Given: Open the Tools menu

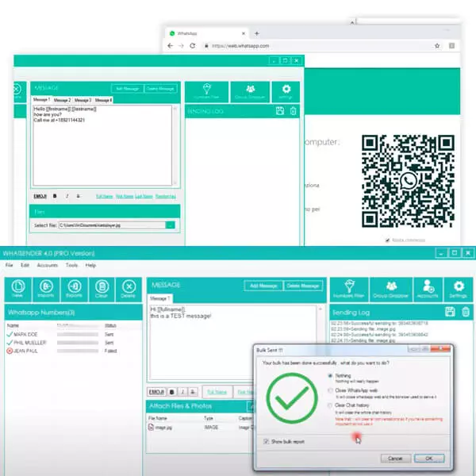Looking at the screenshot, I should pyautogui.click(x=71, y=265).
